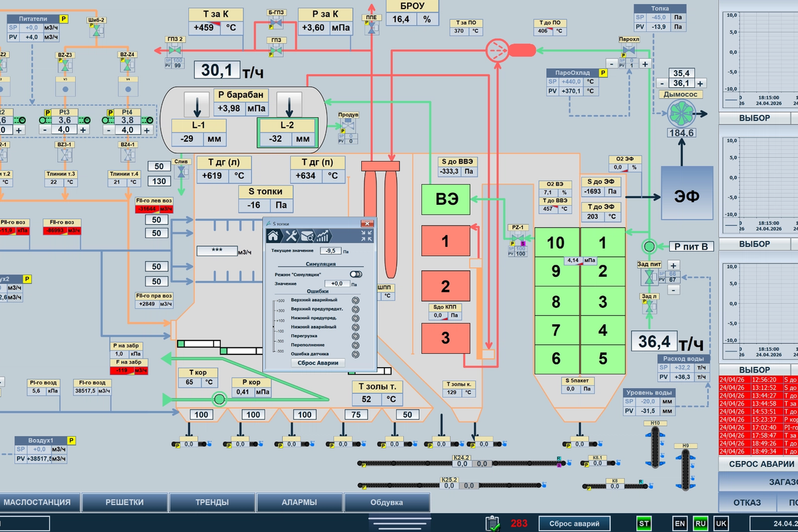Click Сброс аварий in bottom bar
The width and height of the screenshot is (798, 532).
tap(574, 523)
